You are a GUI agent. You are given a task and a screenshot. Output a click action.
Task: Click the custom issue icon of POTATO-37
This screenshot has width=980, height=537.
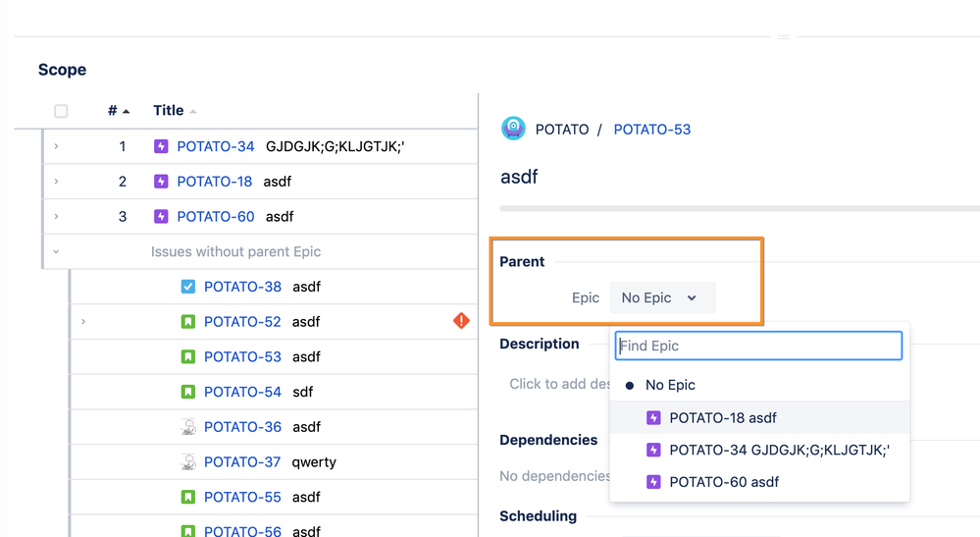[188, 461]
